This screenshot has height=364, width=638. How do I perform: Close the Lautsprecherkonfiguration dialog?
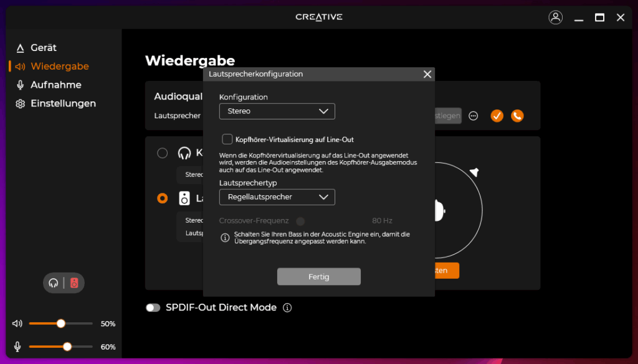[x=427, y=74]
